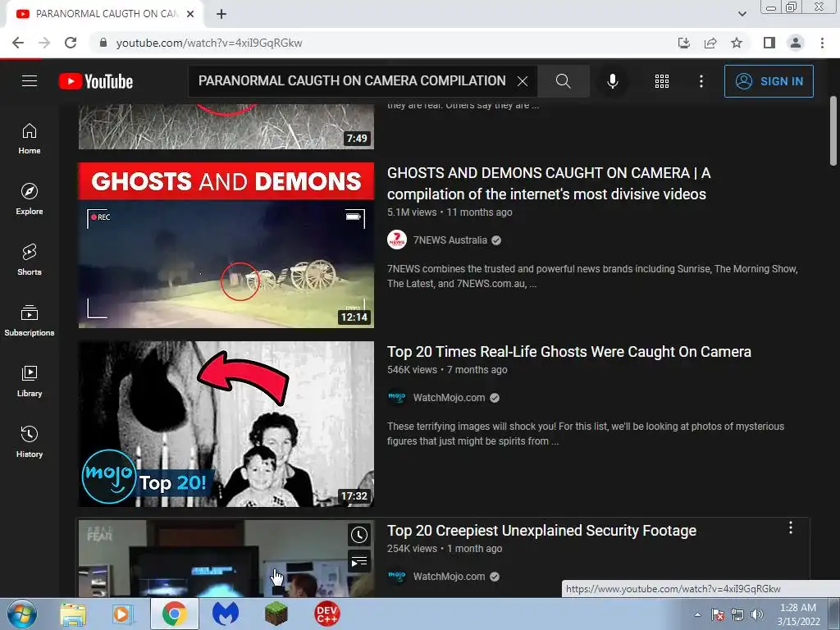
Task: Launch Minecraft from taskbar
Action: pos(276,614)
